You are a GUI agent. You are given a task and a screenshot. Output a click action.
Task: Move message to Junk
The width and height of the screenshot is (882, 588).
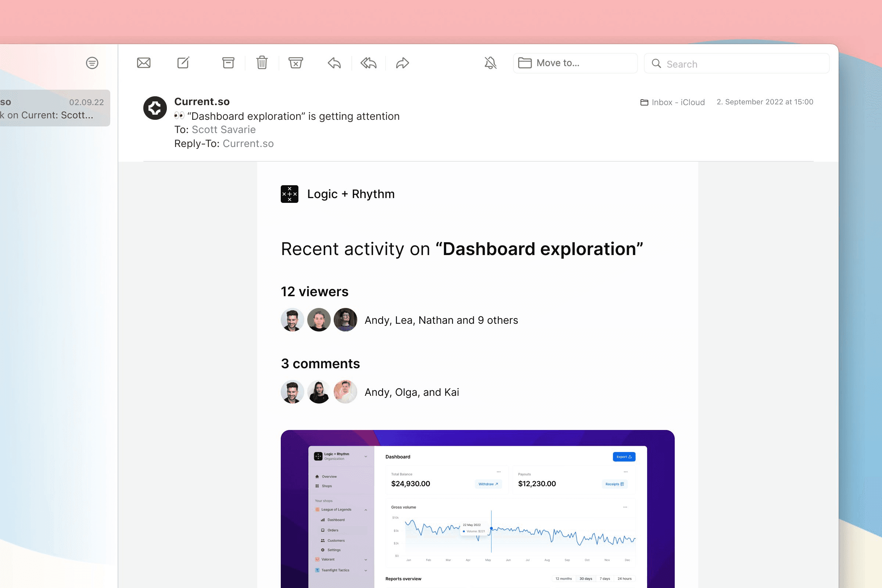coord(295,63)
